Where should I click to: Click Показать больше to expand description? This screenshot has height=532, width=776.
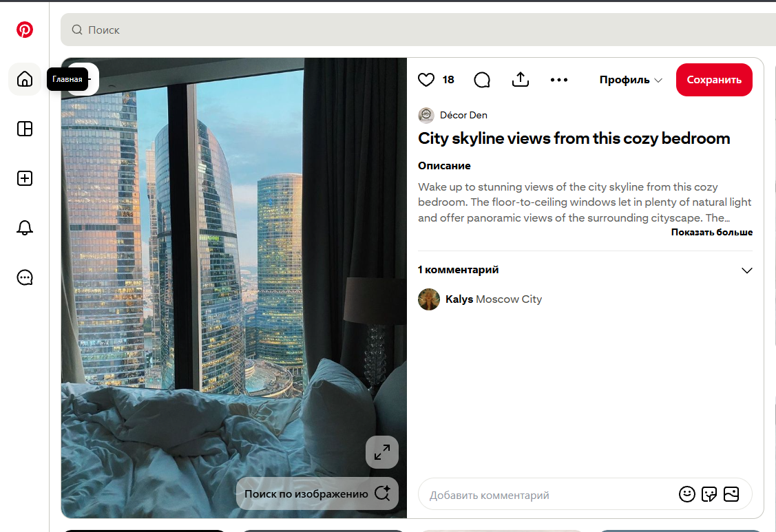pyautogui.click(x=712, y=232)
